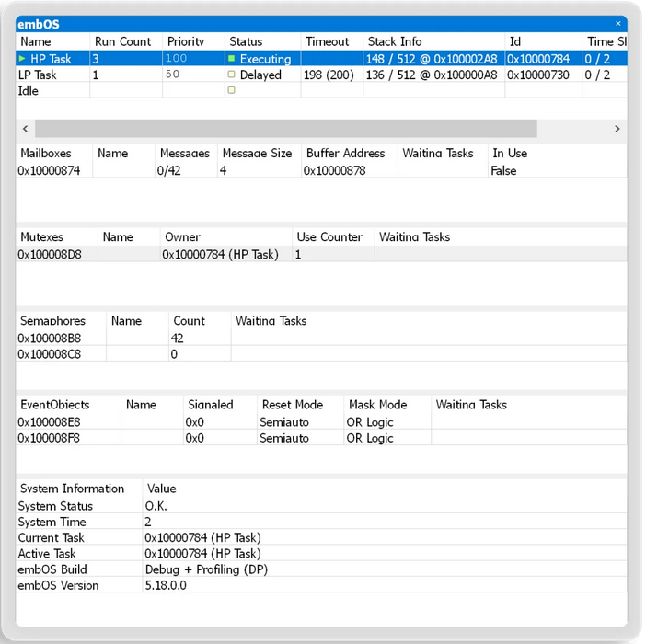Select the LP Task row
Viewport: 646px width, 644px height.
(x=321, y=75)
